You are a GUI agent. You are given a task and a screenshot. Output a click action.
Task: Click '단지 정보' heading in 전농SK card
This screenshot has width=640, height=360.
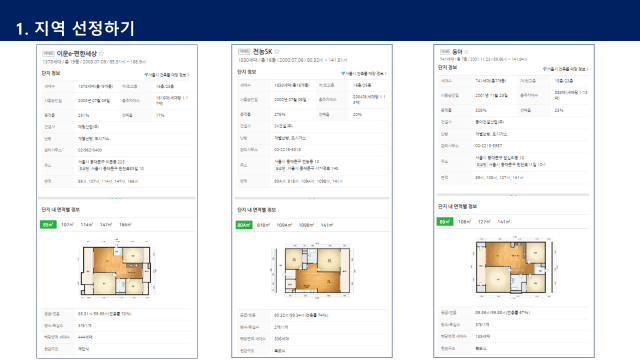[x=247, y=72]
